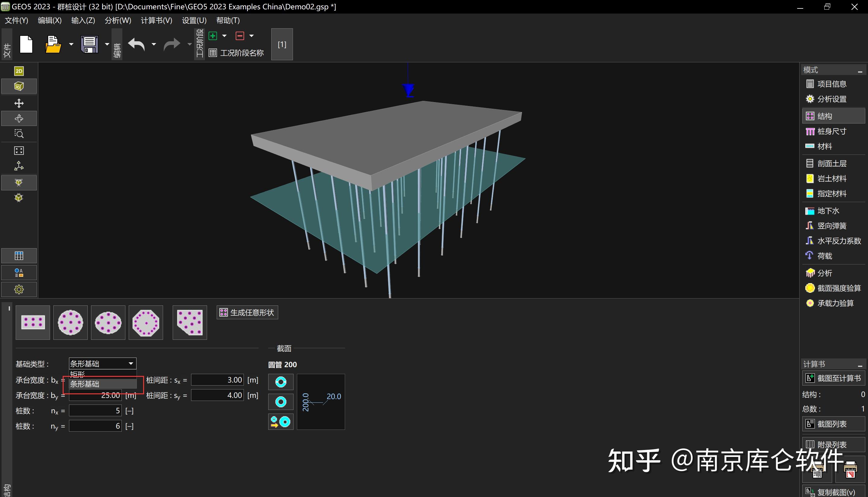Choose octagonal pile cap shape icon
Viewport: 868px width, 497px height.
[x=146, y=322]
